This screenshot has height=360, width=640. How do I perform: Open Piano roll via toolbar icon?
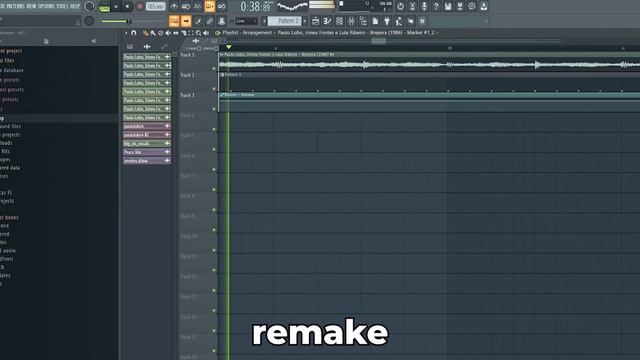coord(327,21)
